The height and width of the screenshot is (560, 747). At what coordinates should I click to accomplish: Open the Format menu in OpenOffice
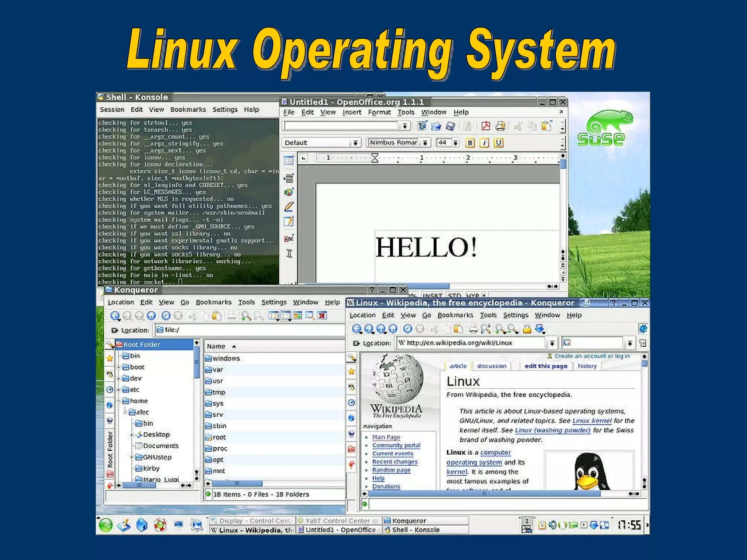coord(379,112)
